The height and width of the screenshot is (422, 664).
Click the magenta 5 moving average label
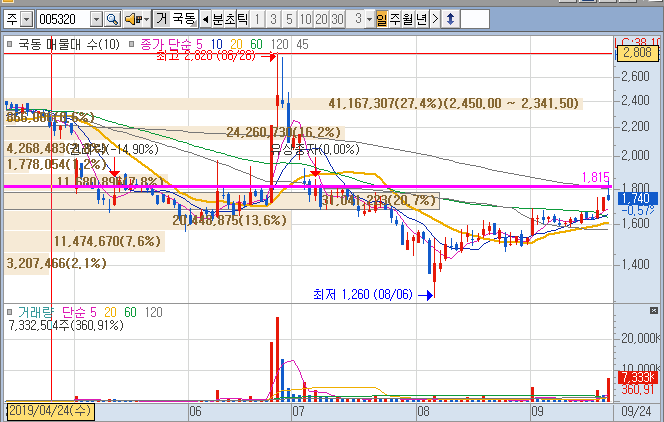[x=199, y=44]
